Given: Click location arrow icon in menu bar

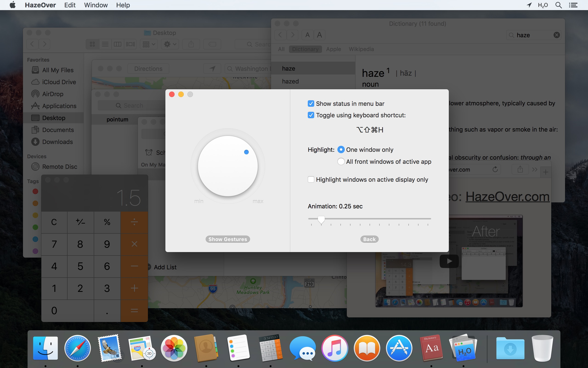Looking at the screenshot, I should (x=529, y=5).
